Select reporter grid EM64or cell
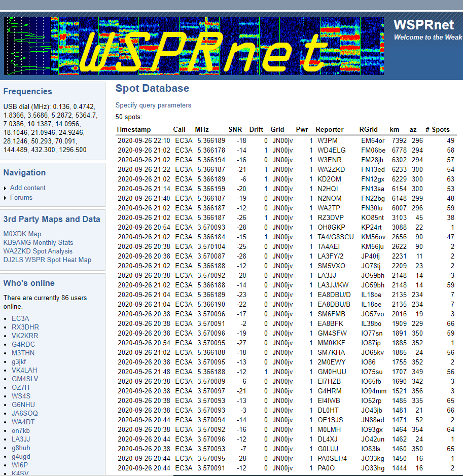The width and height of the screenshot is (463, 476). pyautogui.click(x=373, y=140)
